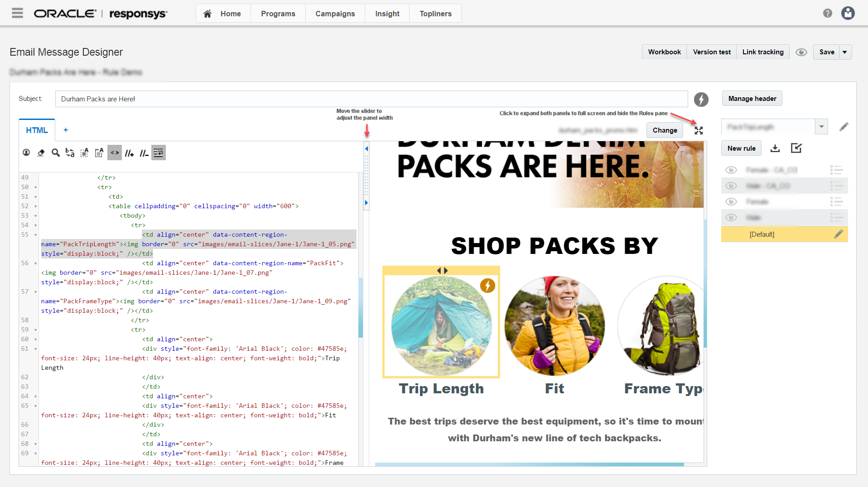The height and width of the screenshot is (487, 868).
Task: Click the personalization person icon in code toolbar
Action: pos(26,153)
